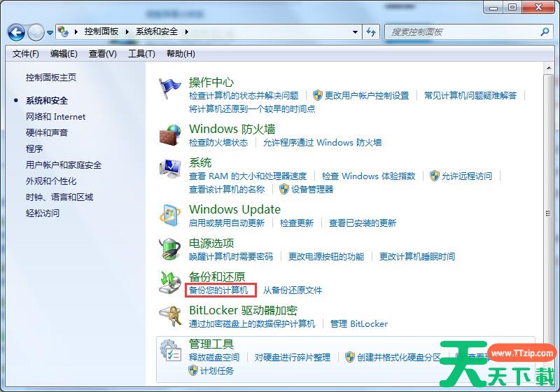
Task: Open the 文件(F) menu
Action: (25, 54)
